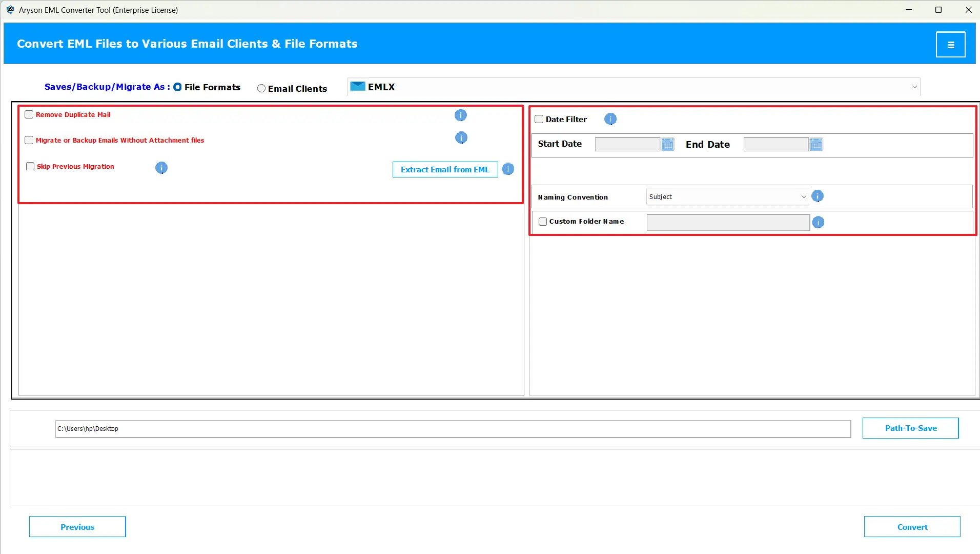
Task: Click info icon beside Naming Convention dropdown
Action: pyautogui.click(x=818, y=196)
